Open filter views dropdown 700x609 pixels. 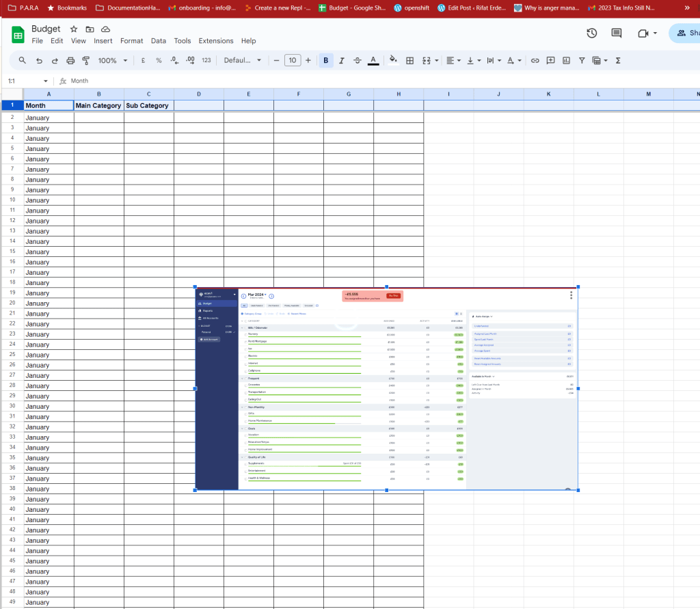(600, 60)
